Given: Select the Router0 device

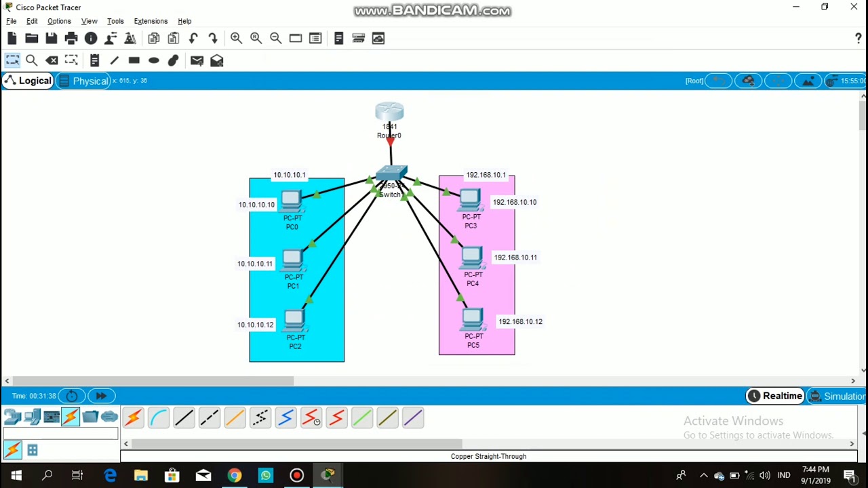Looking at the screenshot, I should 389,112.
